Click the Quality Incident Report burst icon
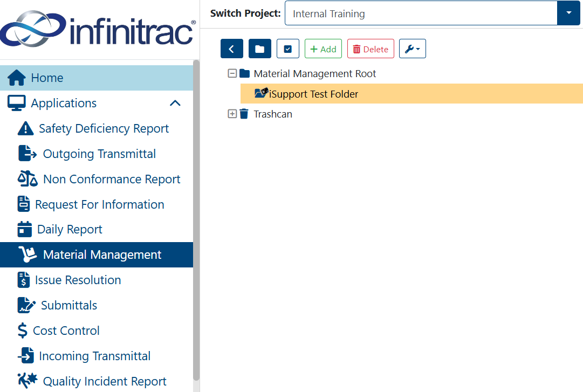The height and width of the screenshot is (392, 583). point(28,381)
